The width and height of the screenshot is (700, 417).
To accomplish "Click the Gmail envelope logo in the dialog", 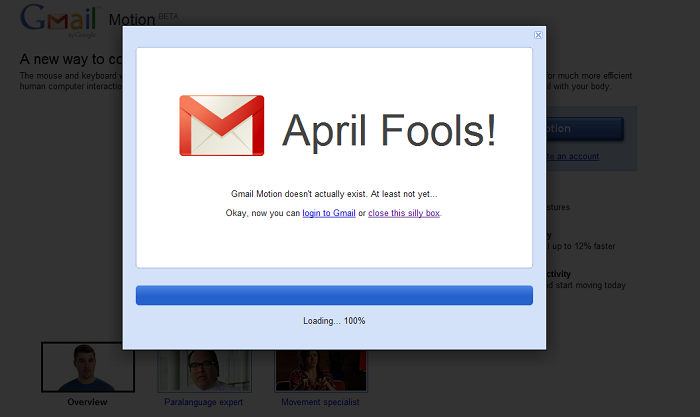I will pos(221,125).
